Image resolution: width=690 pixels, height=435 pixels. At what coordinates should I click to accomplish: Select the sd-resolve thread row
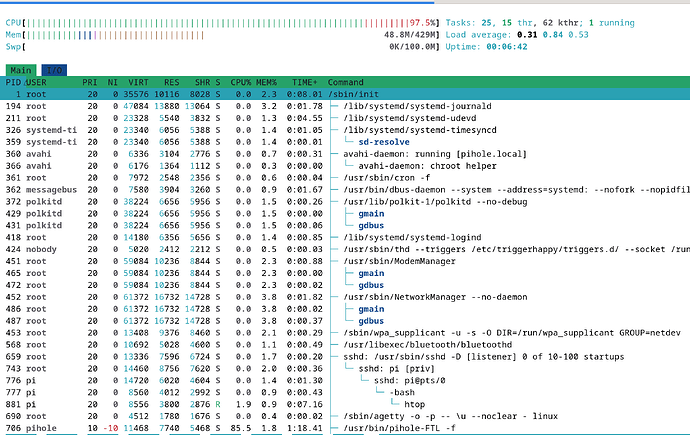pos(345,142)
